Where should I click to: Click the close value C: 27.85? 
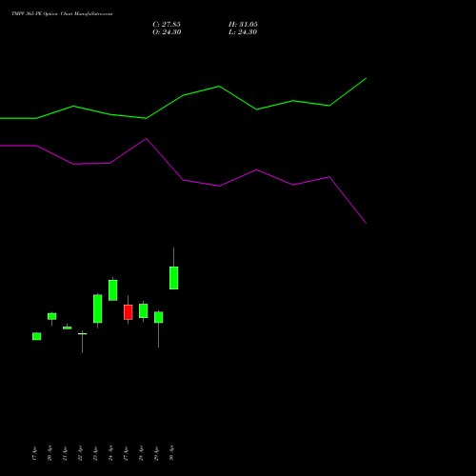click(x=167, y=25)
